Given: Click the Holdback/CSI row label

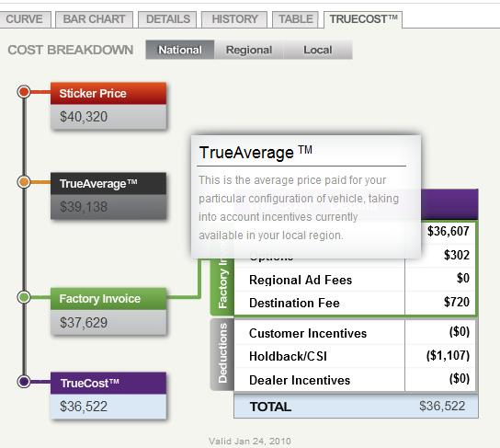Looking at the screenshot, I should pyautogui.click(x=288, y=356).
